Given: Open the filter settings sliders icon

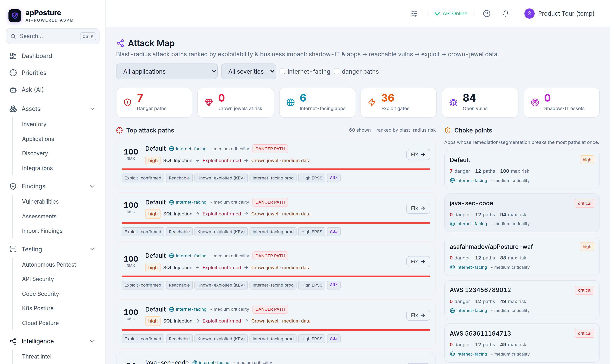Looking at the screenshot, I should pos(414,14).
